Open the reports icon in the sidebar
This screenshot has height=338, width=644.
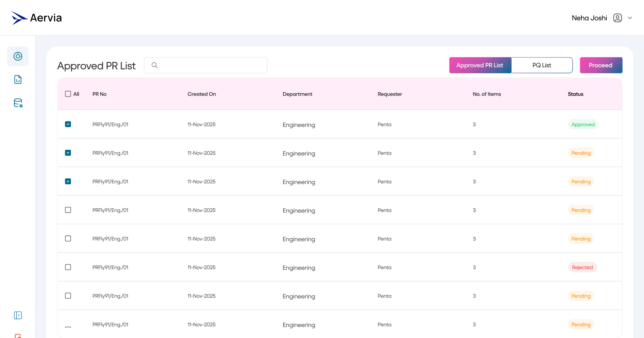tap(18, 79)
